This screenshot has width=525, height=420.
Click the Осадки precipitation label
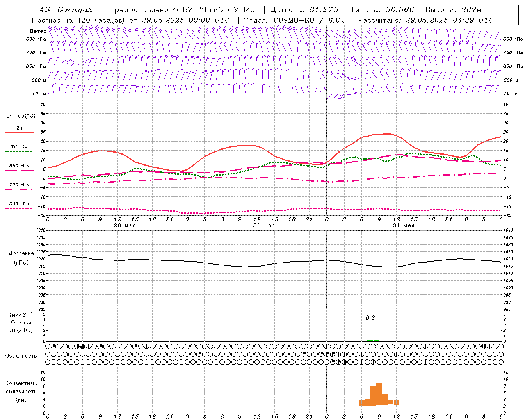coord(21,322)
